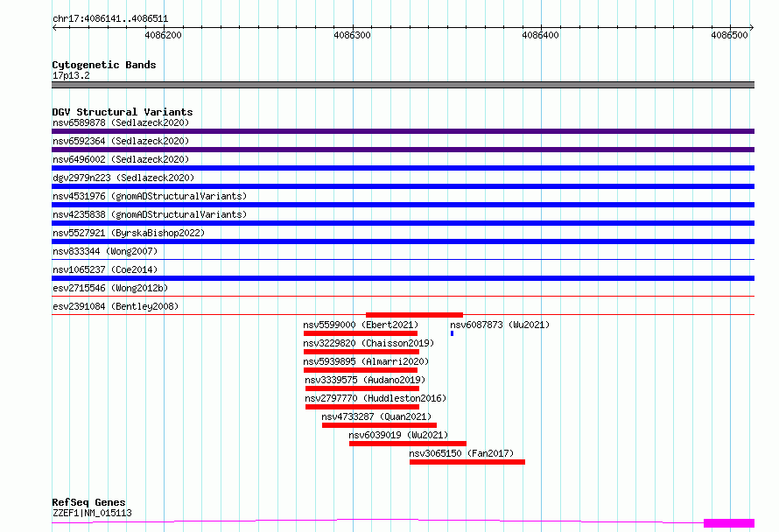This screenshot has height=532, width=779.
Task: Click esv2715546 (Wong2012b) label
Action: [x=110, y=288]
